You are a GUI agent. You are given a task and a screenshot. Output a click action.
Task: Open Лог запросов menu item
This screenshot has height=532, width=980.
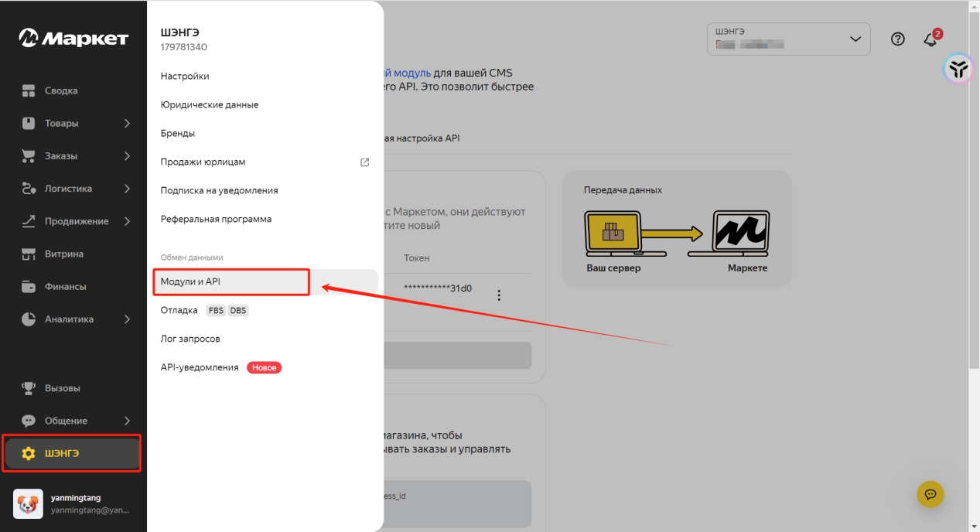pyautogui.click(x=190, y=339)
